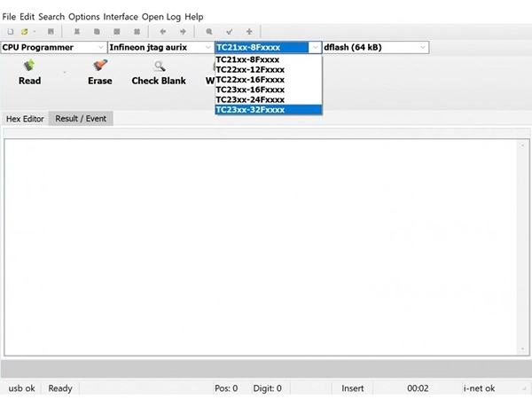Viewport: 532px width, 399px height.
Task: Open the Options menu
Action: click(84, 17)
